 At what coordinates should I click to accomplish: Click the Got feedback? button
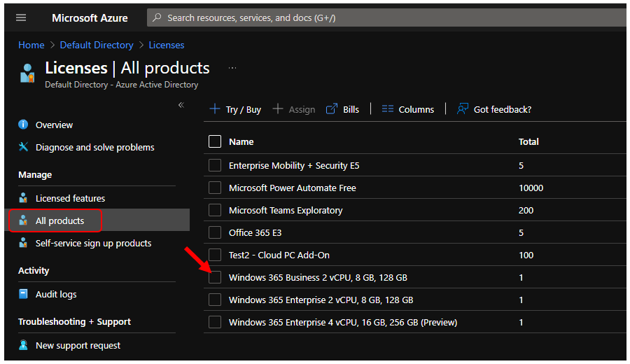[x=494, y=109]
